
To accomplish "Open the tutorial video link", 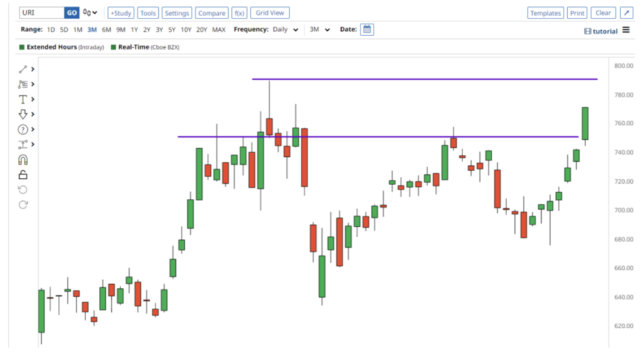I will click(x=601, y=31).
